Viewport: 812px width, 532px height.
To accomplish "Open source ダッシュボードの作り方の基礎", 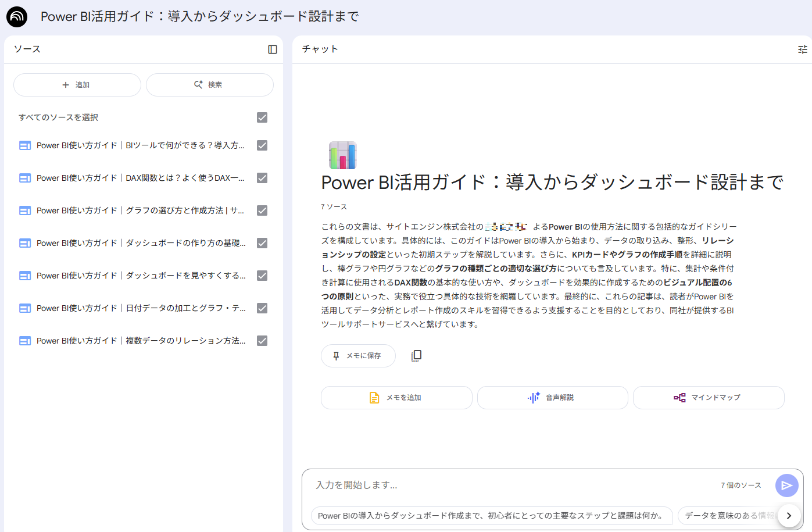I will point(141,243).
